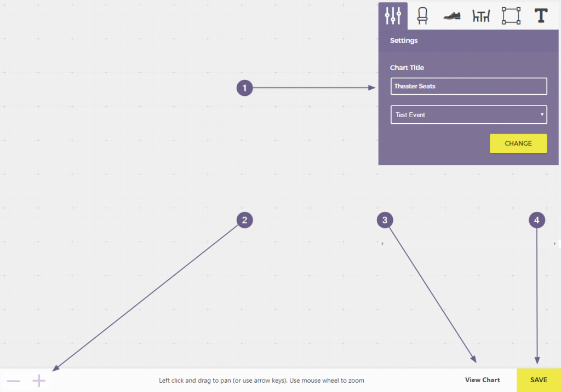
Task: Zoom out using the minus icon
Action: click(14, 380)
